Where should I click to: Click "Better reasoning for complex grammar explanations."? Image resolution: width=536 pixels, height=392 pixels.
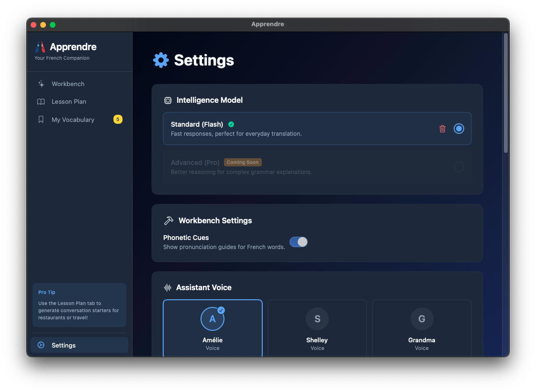click(x=241, y=172)
